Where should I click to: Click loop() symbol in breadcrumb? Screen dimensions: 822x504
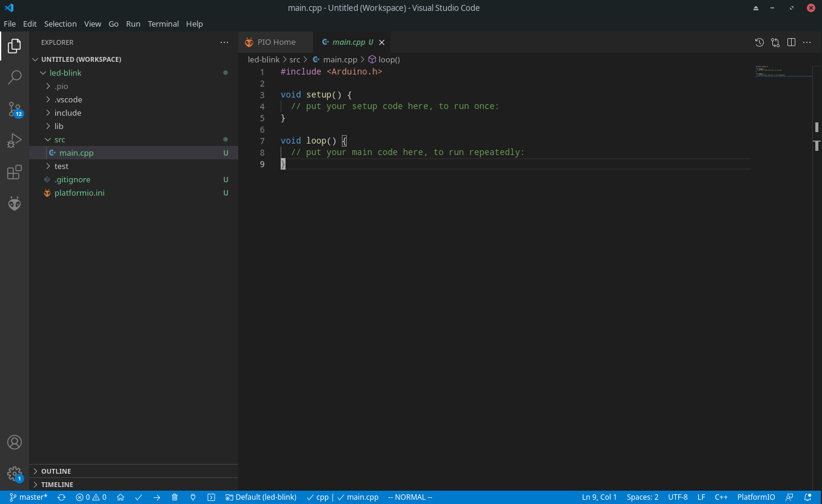pos(384,59)
